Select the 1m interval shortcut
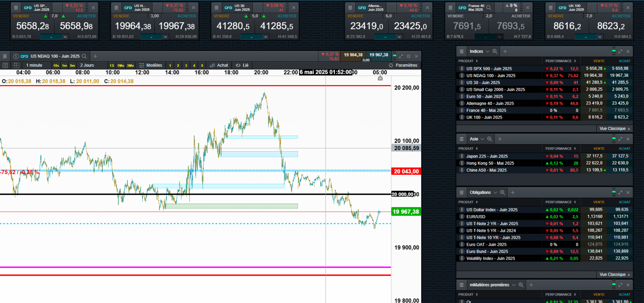Screen dimensions: 644x303 [64, 65]
